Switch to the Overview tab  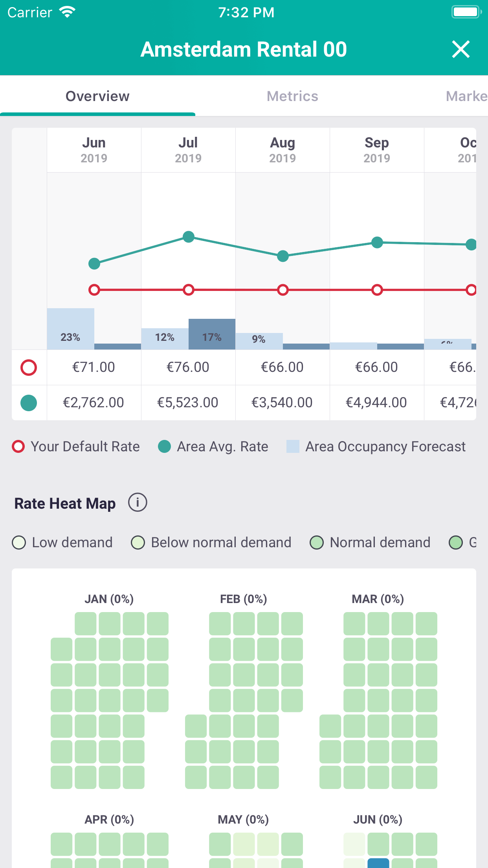97,96
